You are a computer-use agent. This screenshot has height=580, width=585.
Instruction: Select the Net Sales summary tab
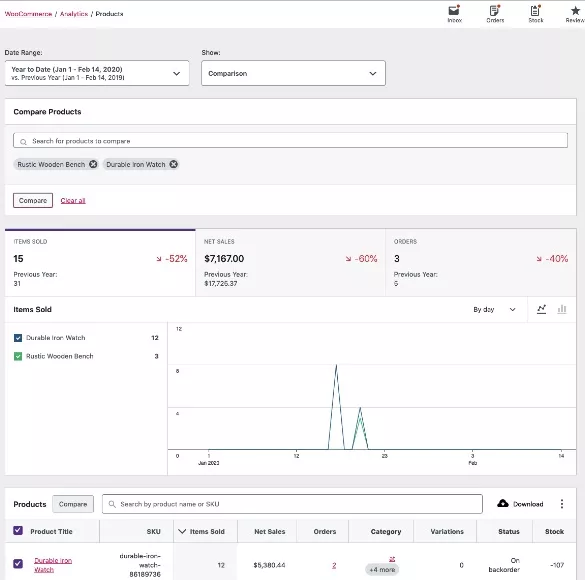click(x=290, y=263)
